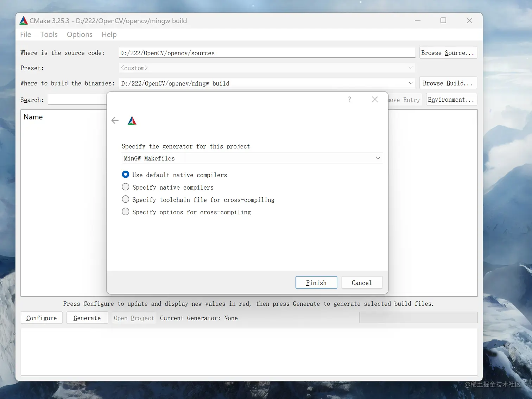Open the MinGW Makefiles generator dropdown
The image size is (532, 399).
(252, 158)
